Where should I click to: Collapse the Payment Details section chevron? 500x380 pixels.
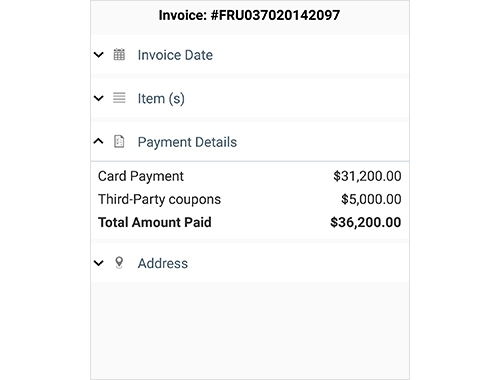99,141
